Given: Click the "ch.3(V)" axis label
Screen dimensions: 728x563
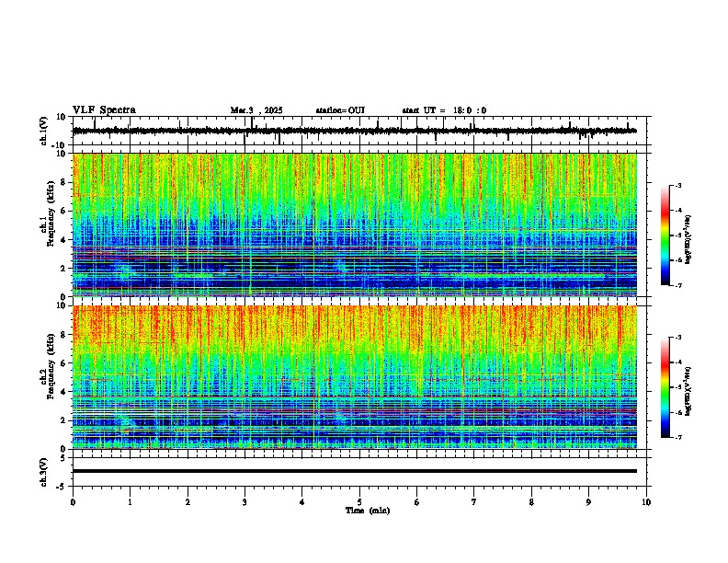Looking at the screenshot, I should (44, 472).
